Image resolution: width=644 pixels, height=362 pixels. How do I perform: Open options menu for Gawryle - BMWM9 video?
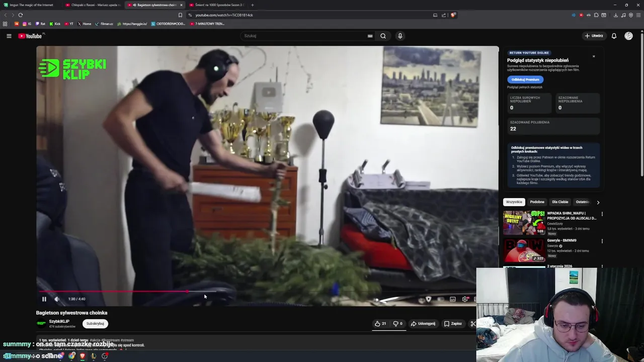[x=602, y=241]
